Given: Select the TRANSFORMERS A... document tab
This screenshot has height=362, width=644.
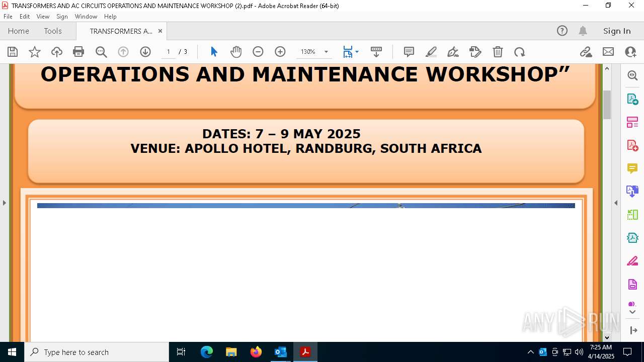Looking at the screenshot, I should [x=121, y=31].
